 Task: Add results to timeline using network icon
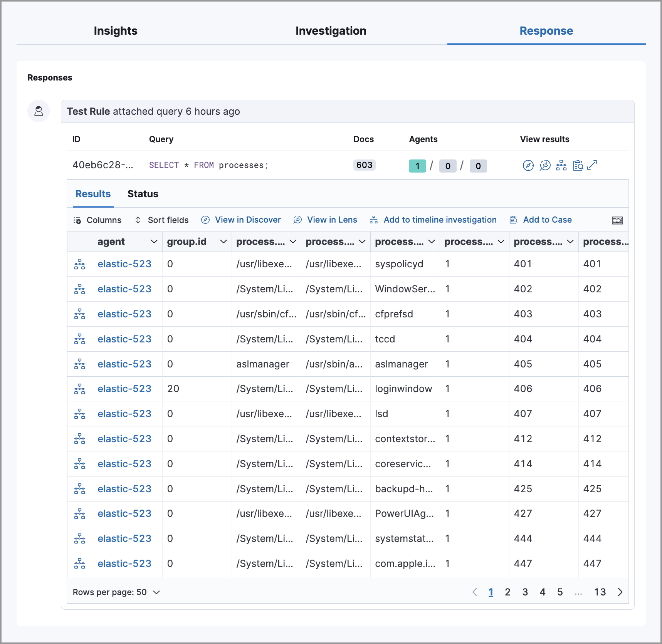click(561, 165)
